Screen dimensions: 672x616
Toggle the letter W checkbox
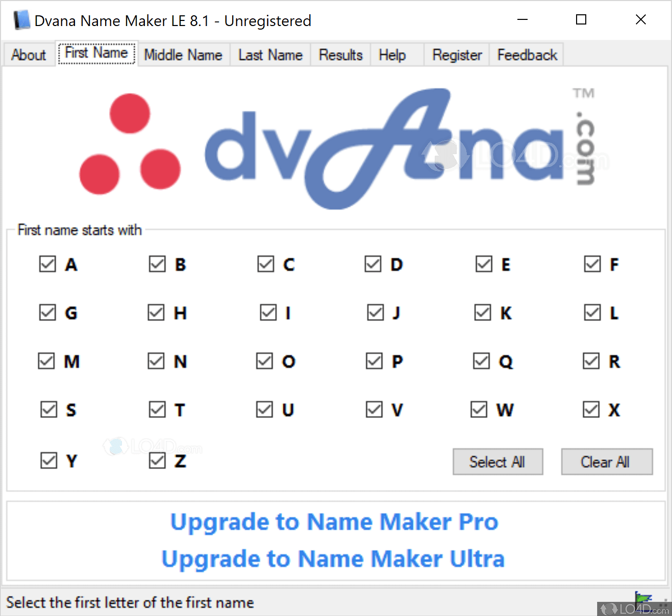[479, 409]
